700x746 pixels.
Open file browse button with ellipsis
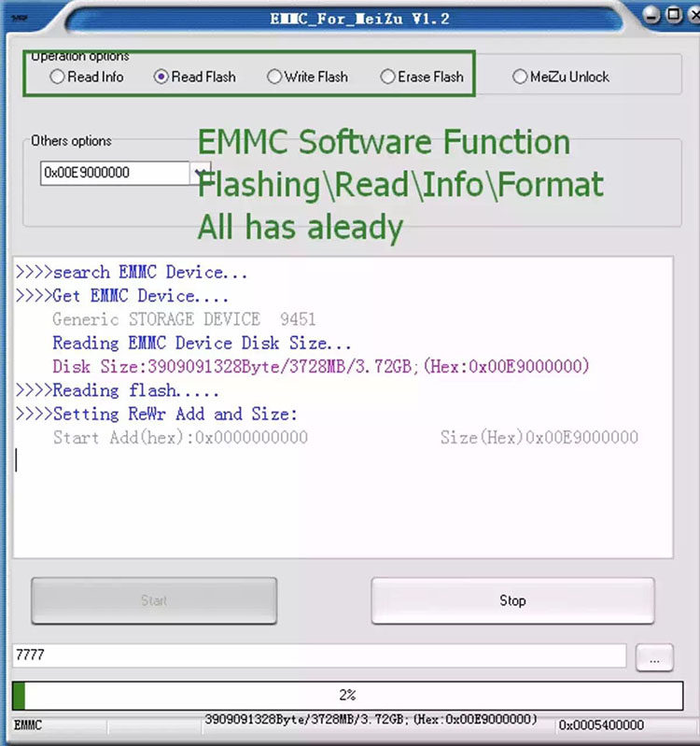click(x=654, y=658)
